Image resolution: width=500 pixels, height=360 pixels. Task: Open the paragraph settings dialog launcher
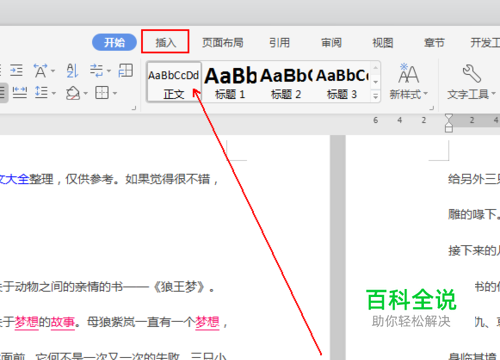coord(134,108)
